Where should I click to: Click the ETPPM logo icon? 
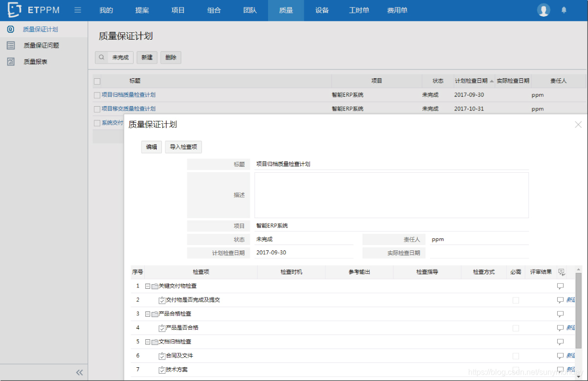pyautogui.click(x=15, y=10)
